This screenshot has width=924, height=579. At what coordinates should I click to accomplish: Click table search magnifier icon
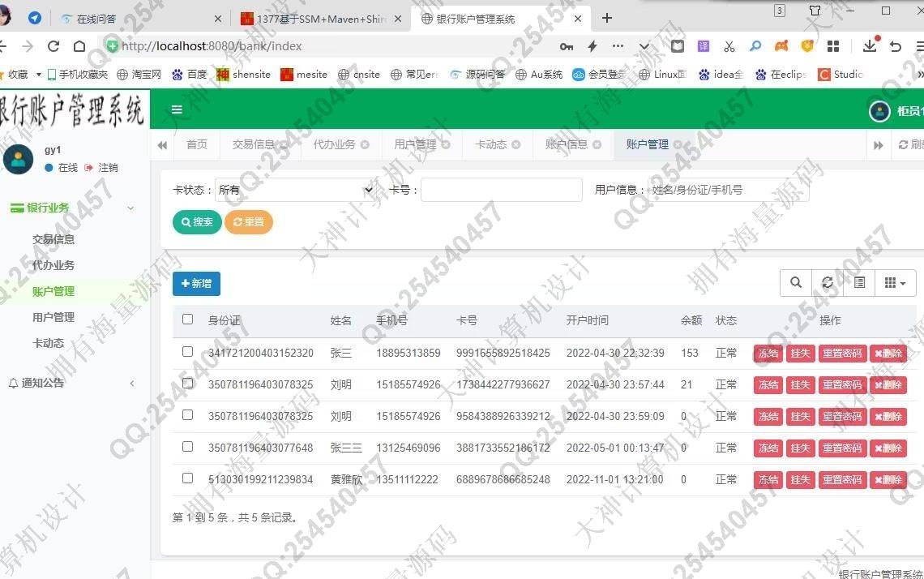tap(796, 283)
